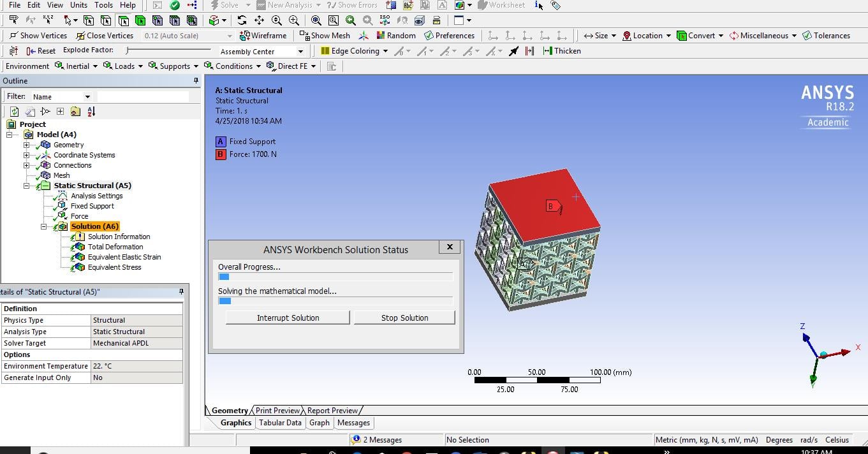Open the Tools menu
This screenshot has width=868, height=454.
pos(103,5)
